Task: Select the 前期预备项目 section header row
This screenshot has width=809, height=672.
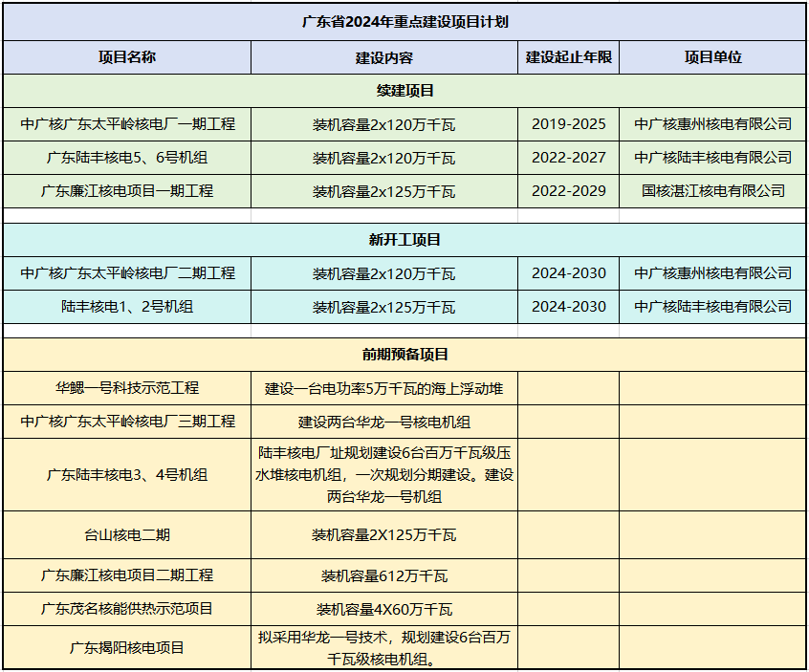Action: pos(404,355)
